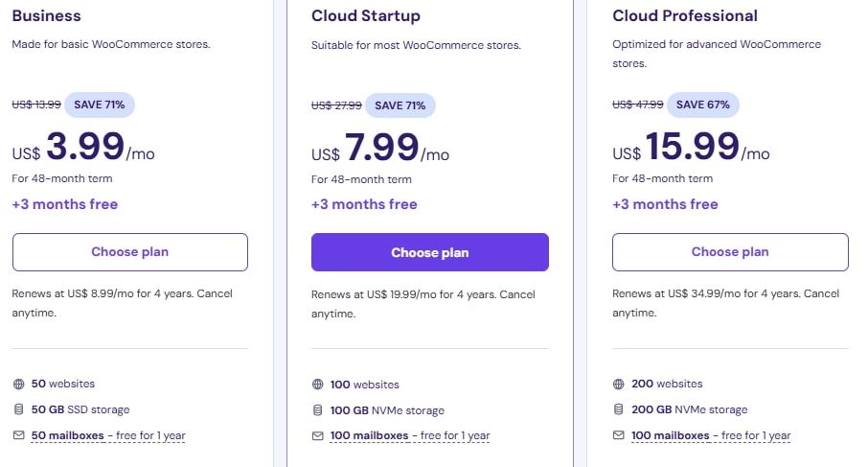The image size is (868, 467).
Task: Choose the Cloud Professional plan
Action: tap(730, 252)
